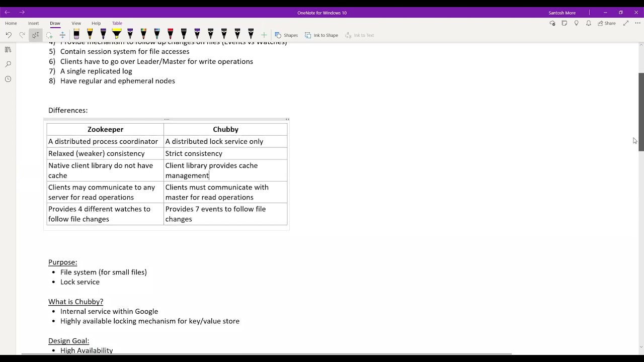
Task: Click the horizontal scrollbar at page bottom
Action: click(267, 354)
